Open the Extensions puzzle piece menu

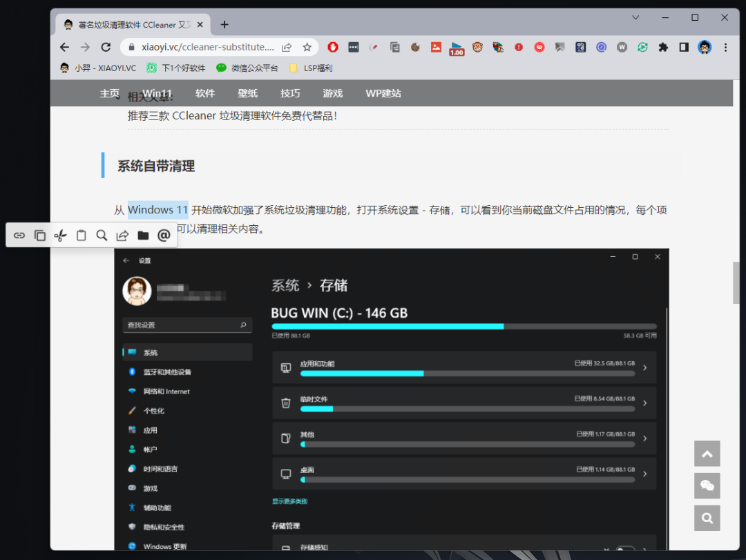pos(663,47)
